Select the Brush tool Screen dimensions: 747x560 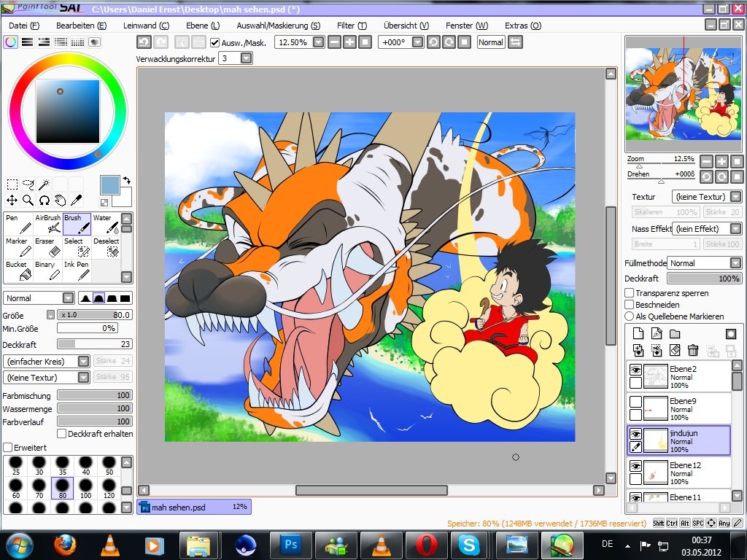click(77, 224)
